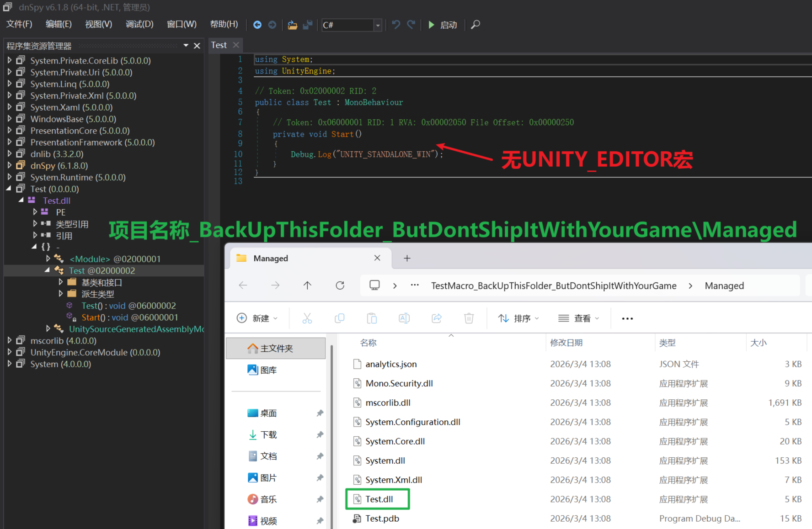
Task: Click the open file folder icon in dnSpy
Action: pos(293,25)
